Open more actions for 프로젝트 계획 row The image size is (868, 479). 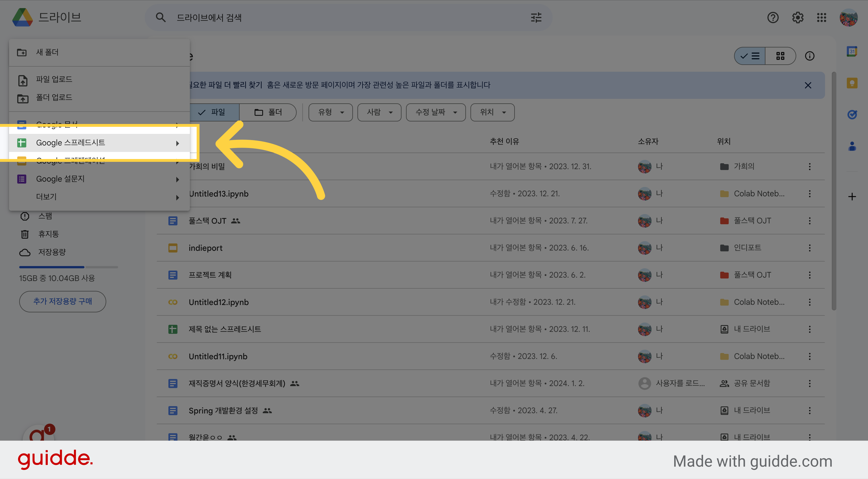tap(809, 275)
